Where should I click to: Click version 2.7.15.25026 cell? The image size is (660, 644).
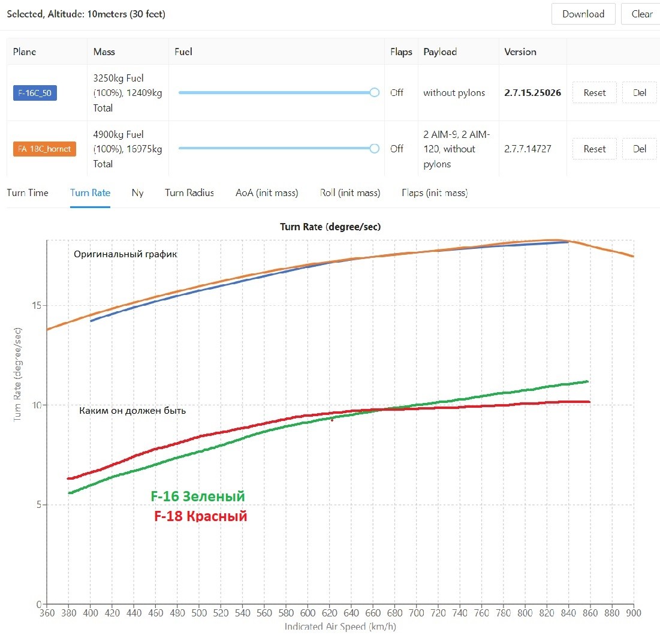point(532,92)
